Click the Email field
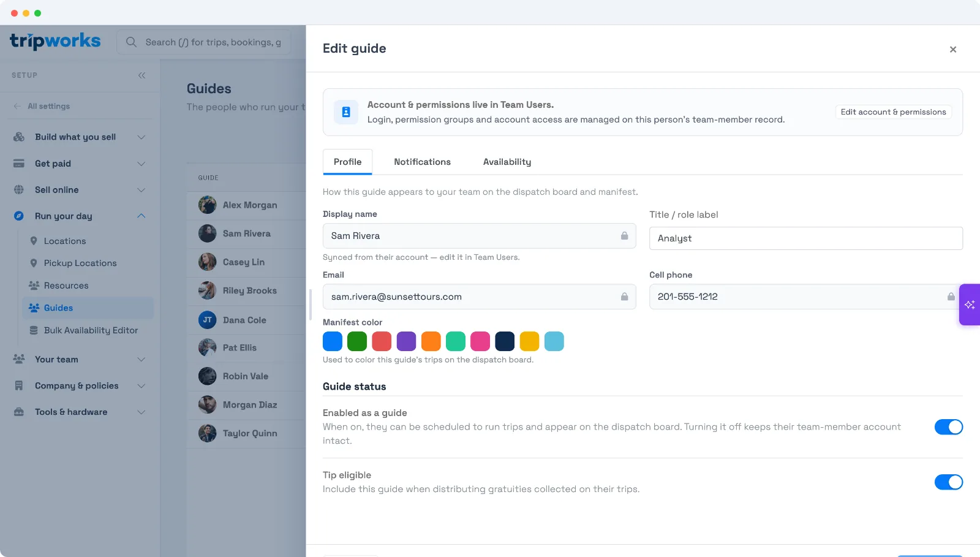980x557 pixels. [x=479, y=297]
